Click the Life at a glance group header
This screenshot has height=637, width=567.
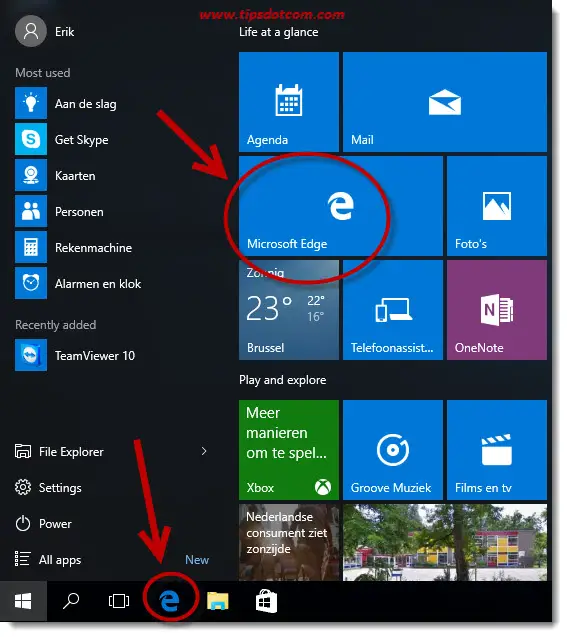coord(279,32)
